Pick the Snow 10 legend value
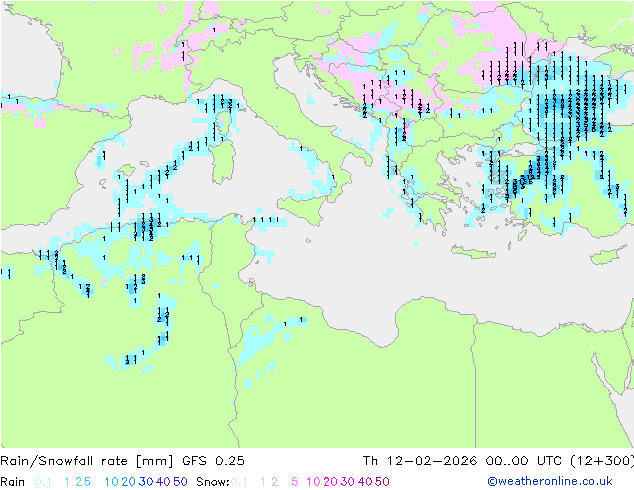 tap(313, 482)
